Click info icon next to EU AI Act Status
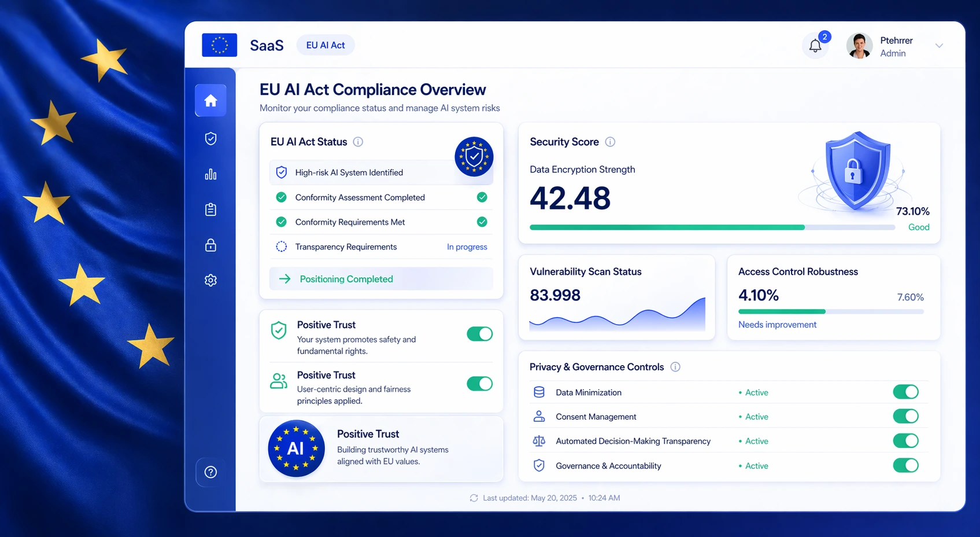980x537 pixels. [358, 142]
